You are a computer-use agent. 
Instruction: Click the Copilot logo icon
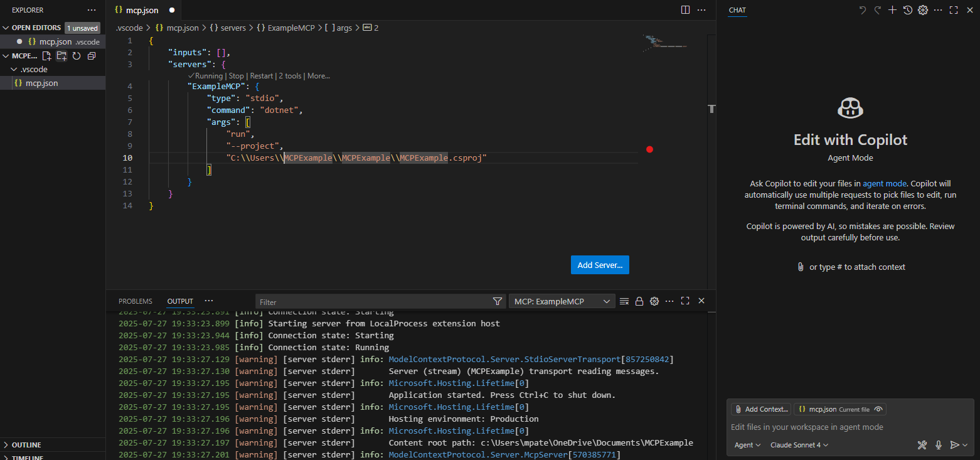pyautogui.click(x=850, y=108)
